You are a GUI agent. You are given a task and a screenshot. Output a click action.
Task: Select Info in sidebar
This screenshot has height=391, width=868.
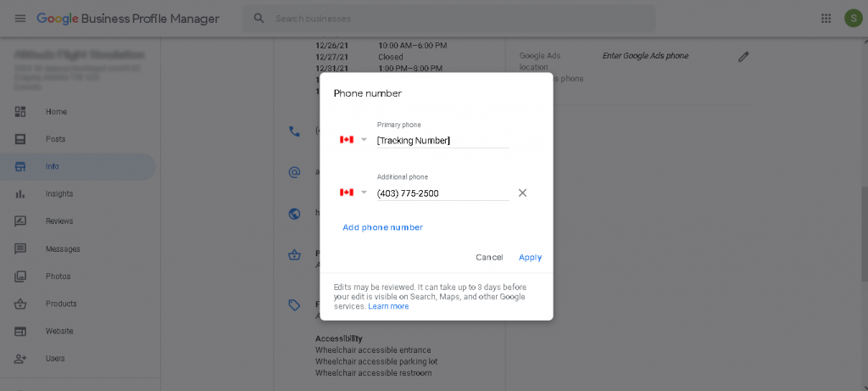pyautogui.click(x=52, y=167)
